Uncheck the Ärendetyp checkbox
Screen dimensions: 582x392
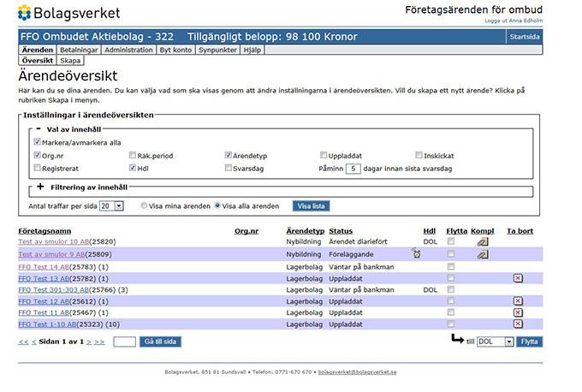click(229, 155)
